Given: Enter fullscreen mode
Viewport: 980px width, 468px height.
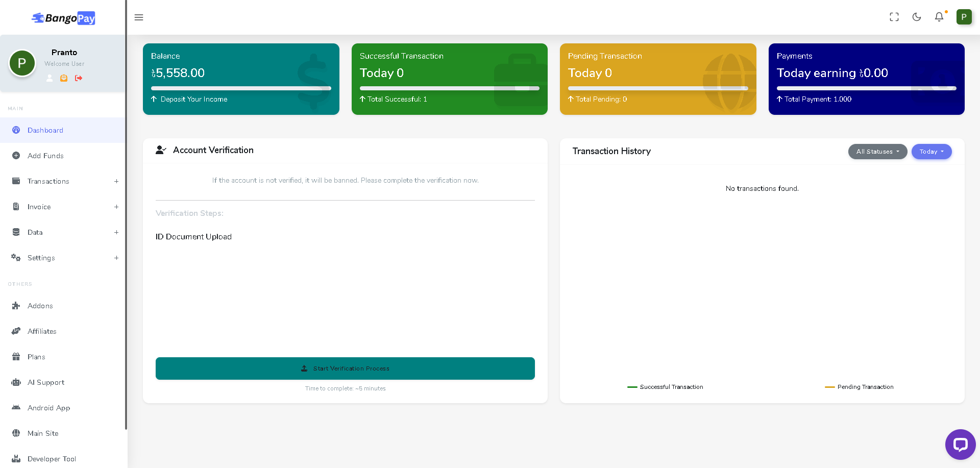Looking at the screenshot, I should [x=894, y=17].
